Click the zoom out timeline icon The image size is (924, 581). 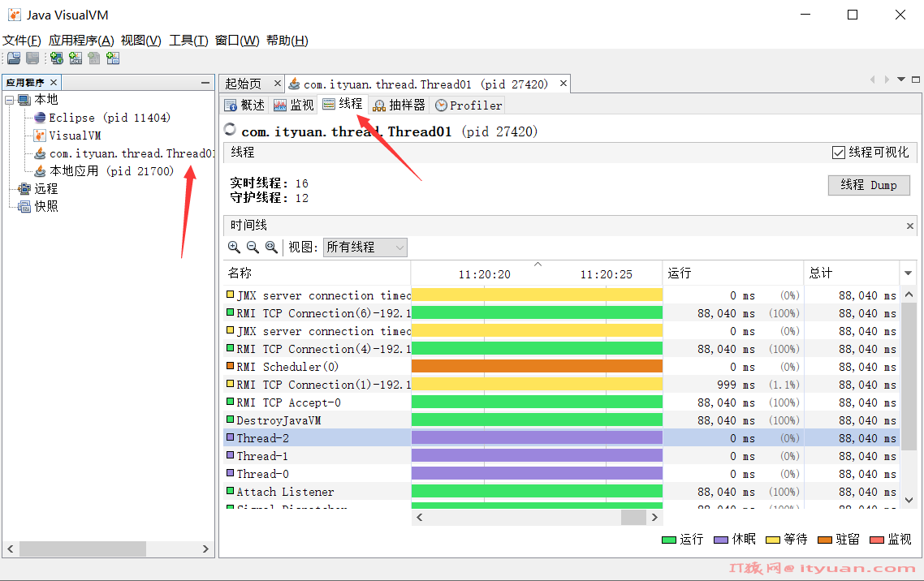click(x=253, y=247)
